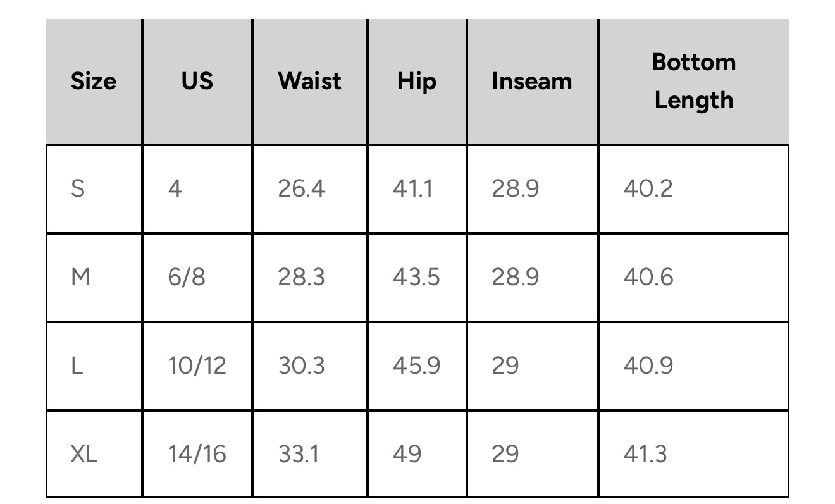Image resolution: width=835 pixels, height=504 pixels.
Task: Select the 45.9 hip value
Action: point(416,366)
